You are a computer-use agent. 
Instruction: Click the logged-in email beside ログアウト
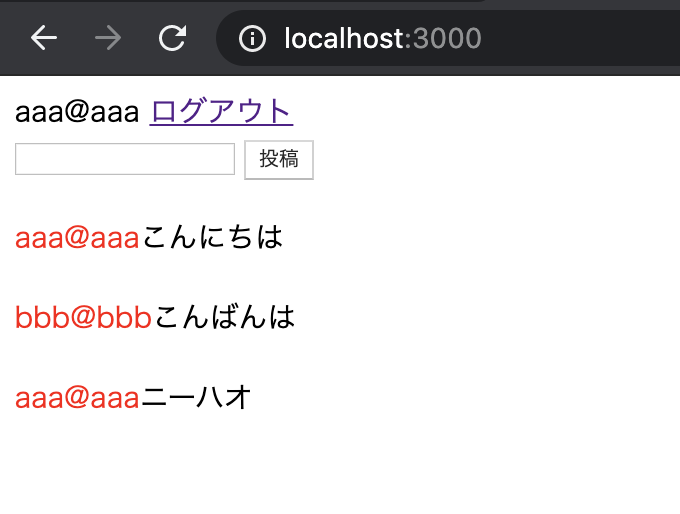pos(77,112)
